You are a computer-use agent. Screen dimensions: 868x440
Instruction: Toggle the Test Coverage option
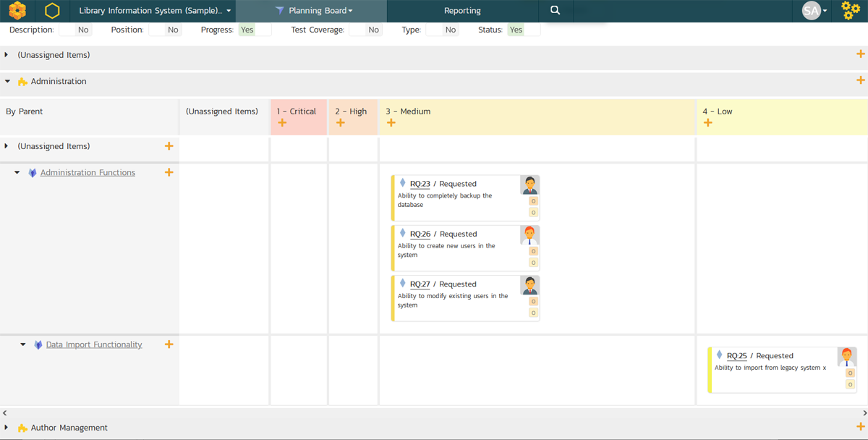pos(365,30)
